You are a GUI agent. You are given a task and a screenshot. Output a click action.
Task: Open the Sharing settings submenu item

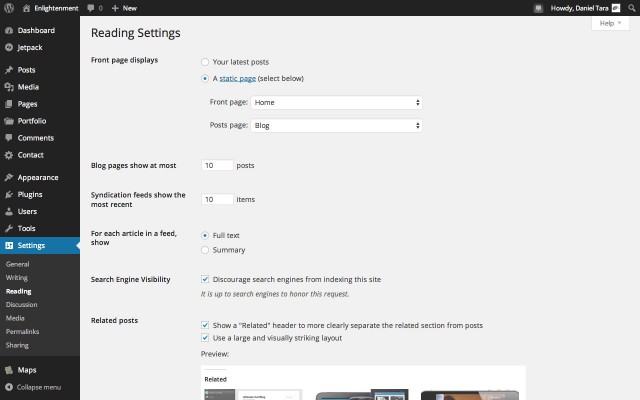point(17,345)
